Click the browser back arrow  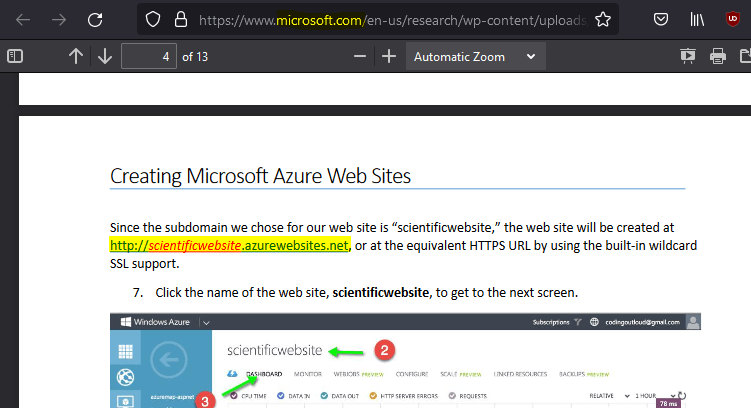click(x=23, y=19)
